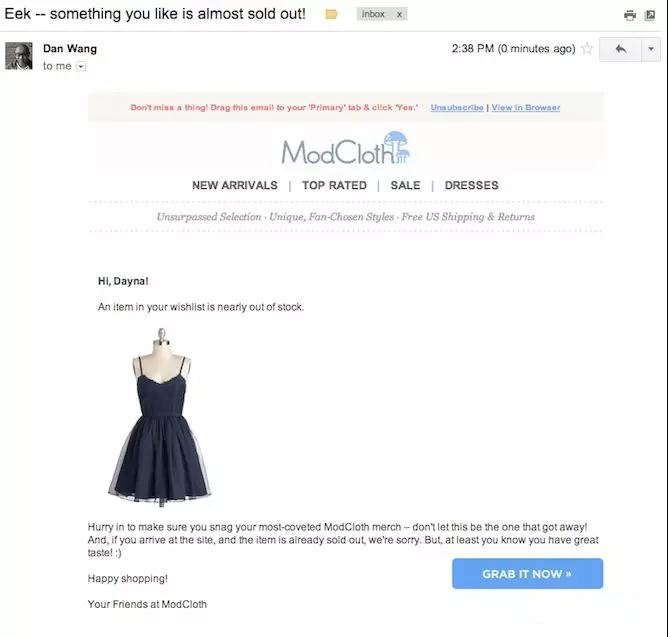Open email in new window icon

(650, 15)
